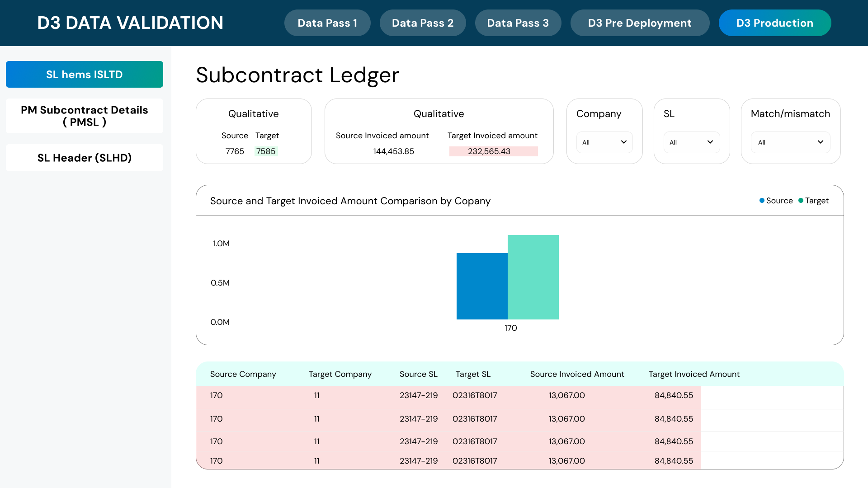Open D3 Pre Deployment tab
The image size is (868, 488).
point(640,23)
